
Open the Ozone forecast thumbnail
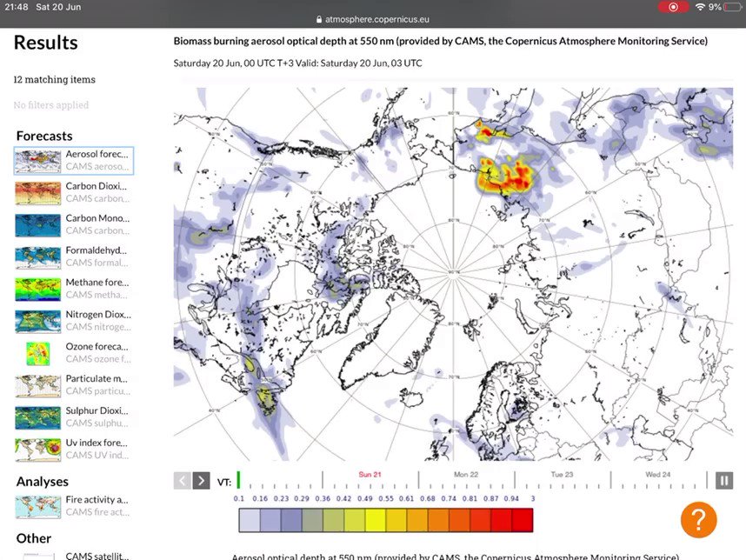38,354
